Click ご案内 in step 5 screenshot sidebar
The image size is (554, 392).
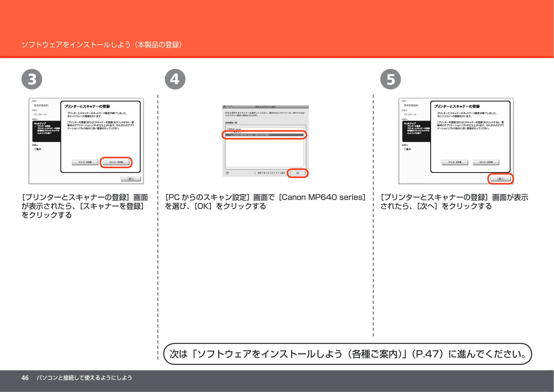407,149
